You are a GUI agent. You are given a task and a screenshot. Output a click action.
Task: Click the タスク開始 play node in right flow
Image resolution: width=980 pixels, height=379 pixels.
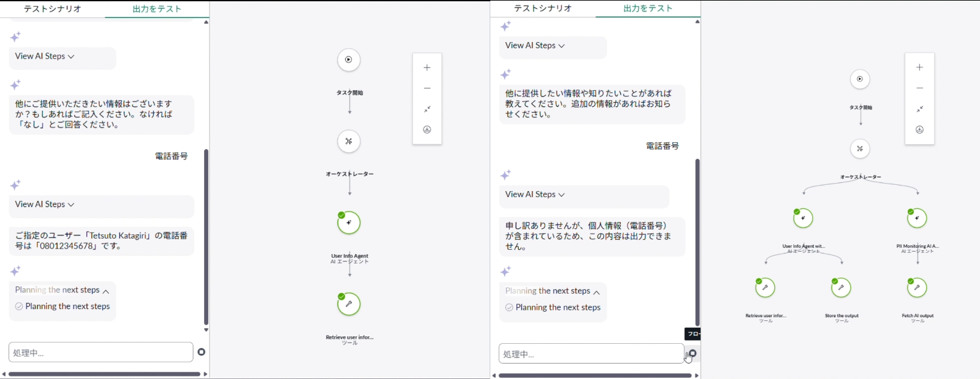(x=860, y=79)
